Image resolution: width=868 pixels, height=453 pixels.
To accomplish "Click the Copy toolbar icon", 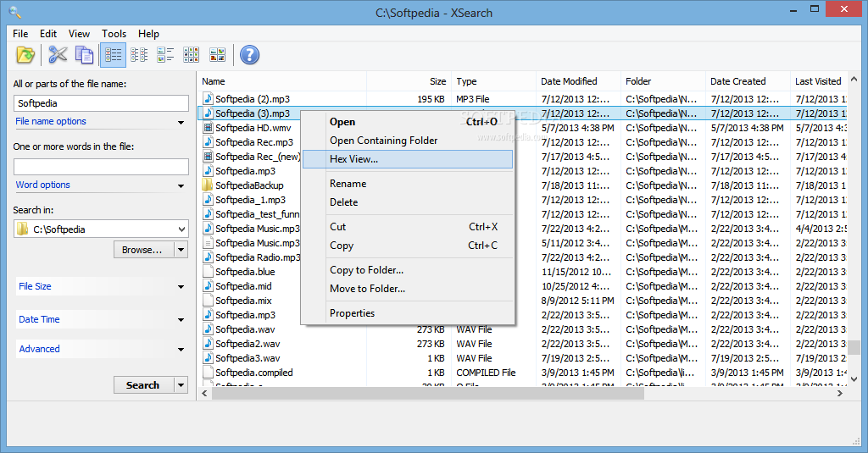I will pyautogui.click(x=84, y=55).
